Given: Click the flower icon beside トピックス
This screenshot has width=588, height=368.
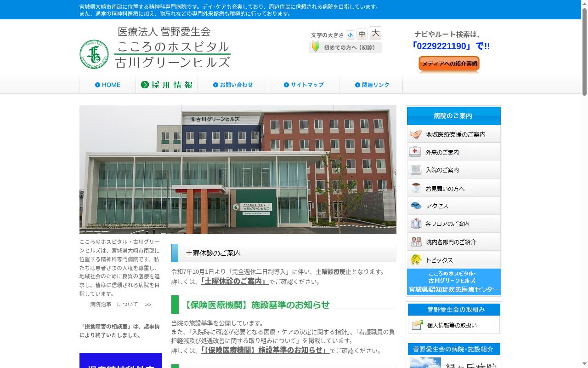Looking at the screenshot, I should pyautogui.click(x=416, y=259).
